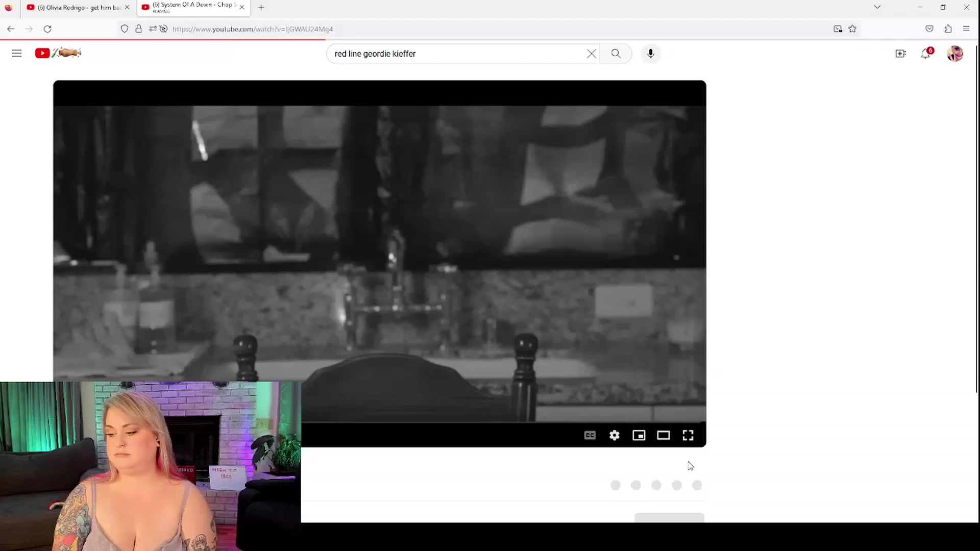This screenshot has height=551, width=980.
Task: Enter full screen on the video
Action: pyautogui.click(x=688, y=435)
